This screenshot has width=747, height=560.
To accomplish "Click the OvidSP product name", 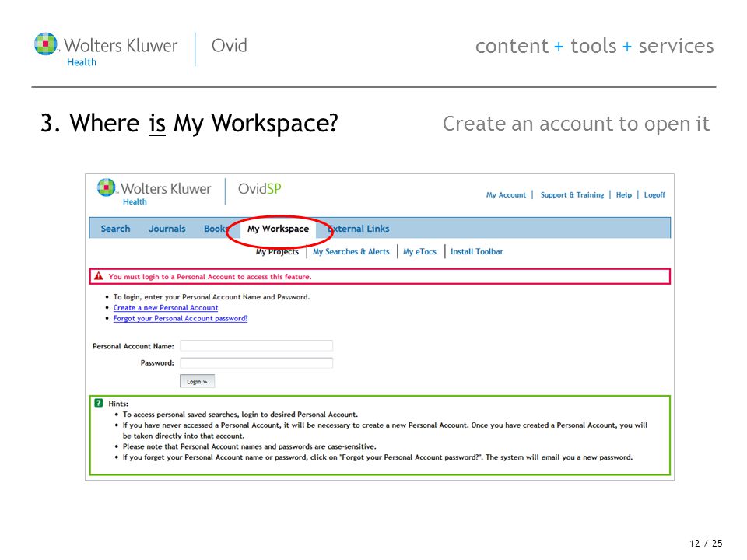I will click(x=260, y=188).
